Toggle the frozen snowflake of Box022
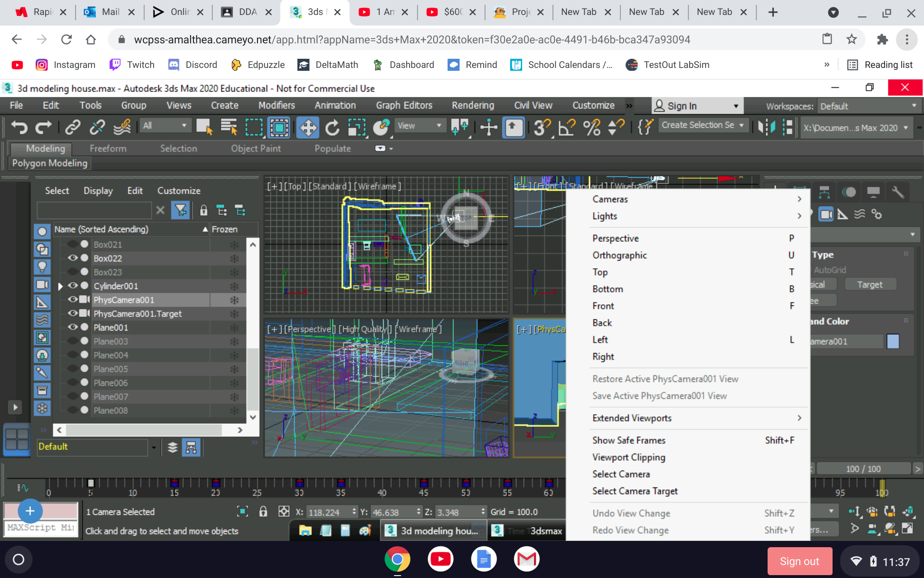The width and height of the screenshot is (924, 578). [x=234, y=259]
